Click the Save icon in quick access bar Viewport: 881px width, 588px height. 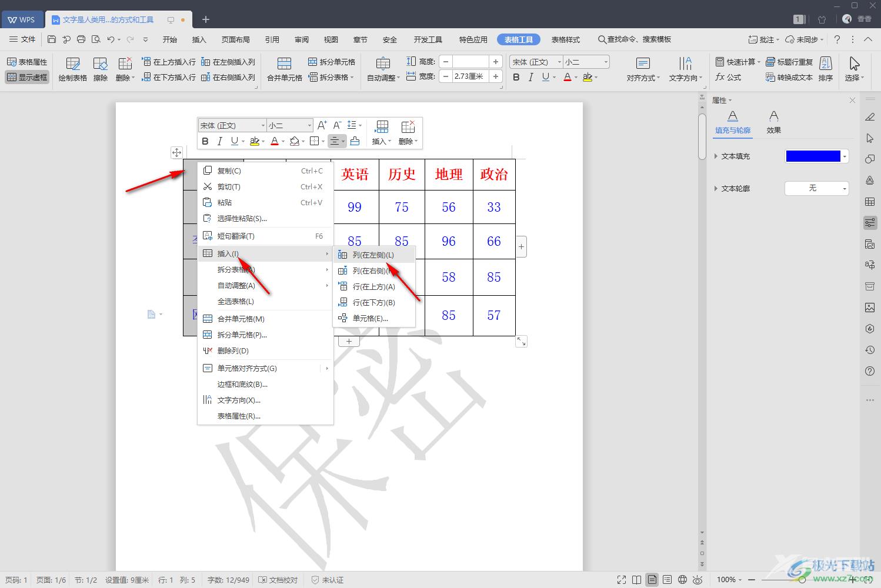(x=52, y=39)
